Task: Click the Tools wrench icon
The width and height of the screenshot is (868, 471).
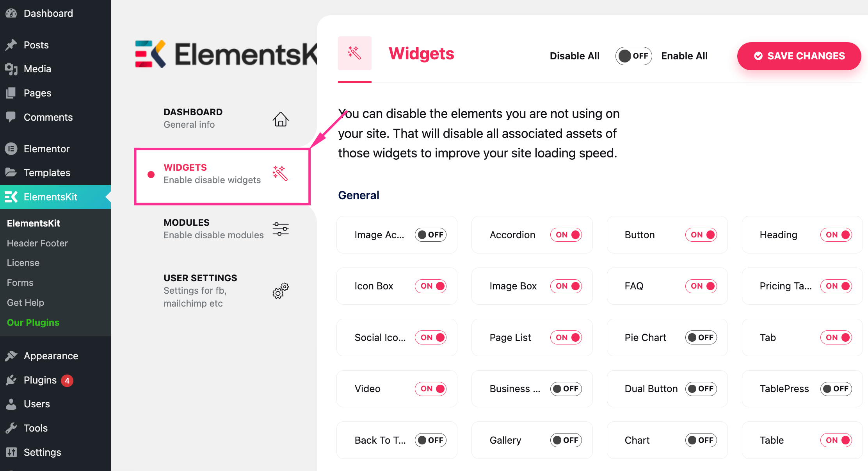Action: coord(12,428)
